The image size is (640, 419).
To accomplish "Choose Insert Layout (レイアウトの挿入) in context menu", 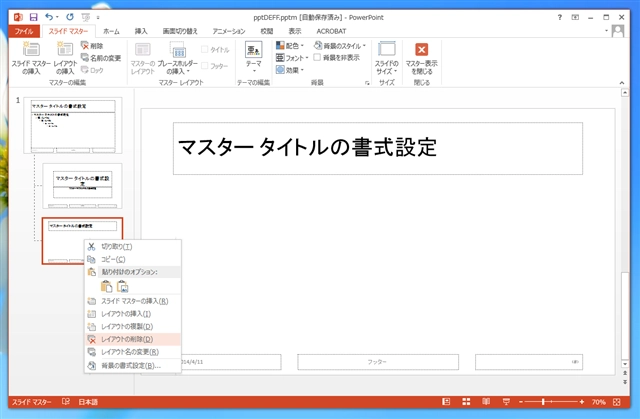I will [133, 314].
